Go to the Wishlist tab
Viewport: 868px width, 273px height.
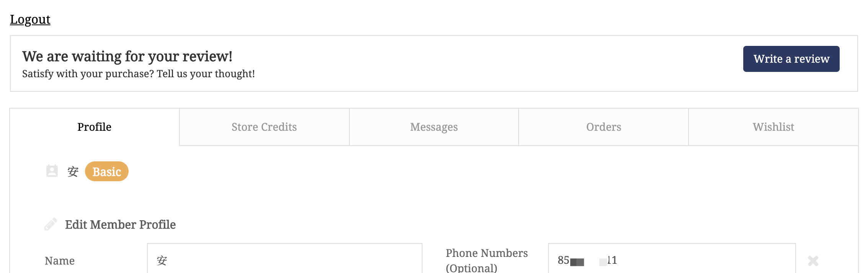773,127
